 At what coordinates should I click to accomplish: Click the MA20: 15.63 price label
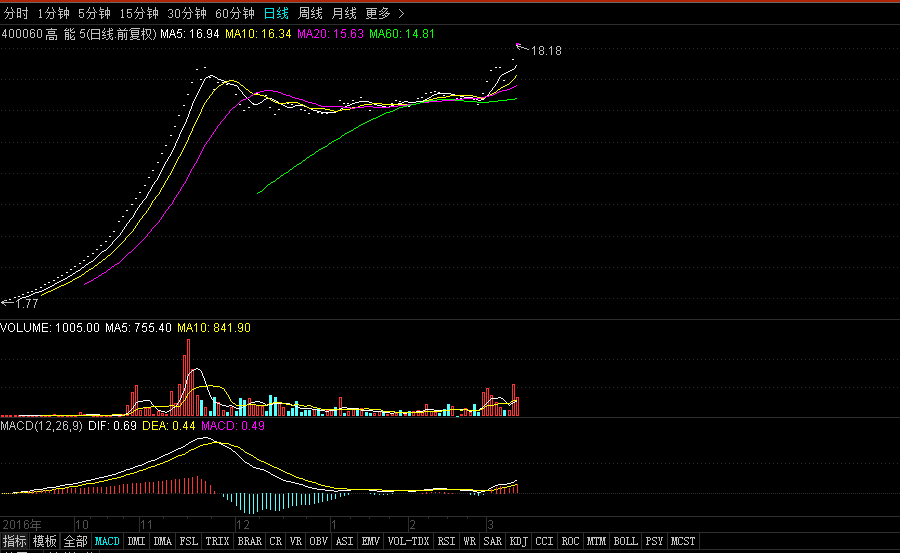tap(330, 34)
